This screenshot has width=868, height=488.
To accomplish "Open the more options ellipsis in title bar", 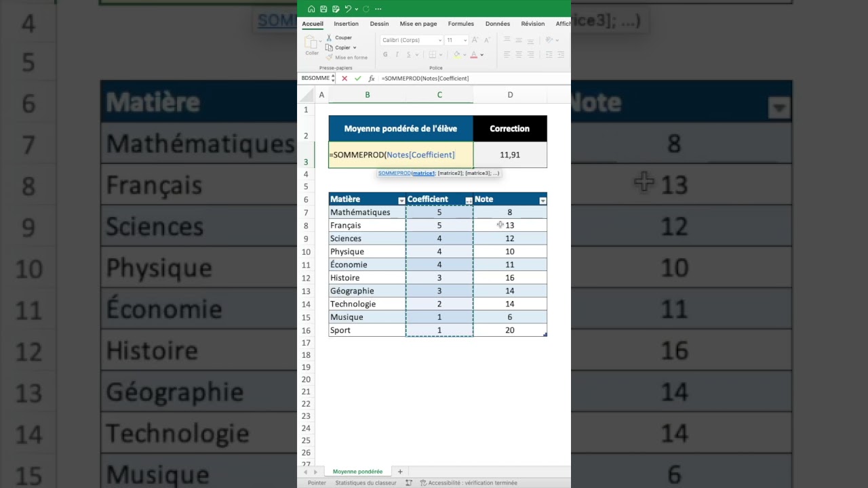I will pos(378,9).
